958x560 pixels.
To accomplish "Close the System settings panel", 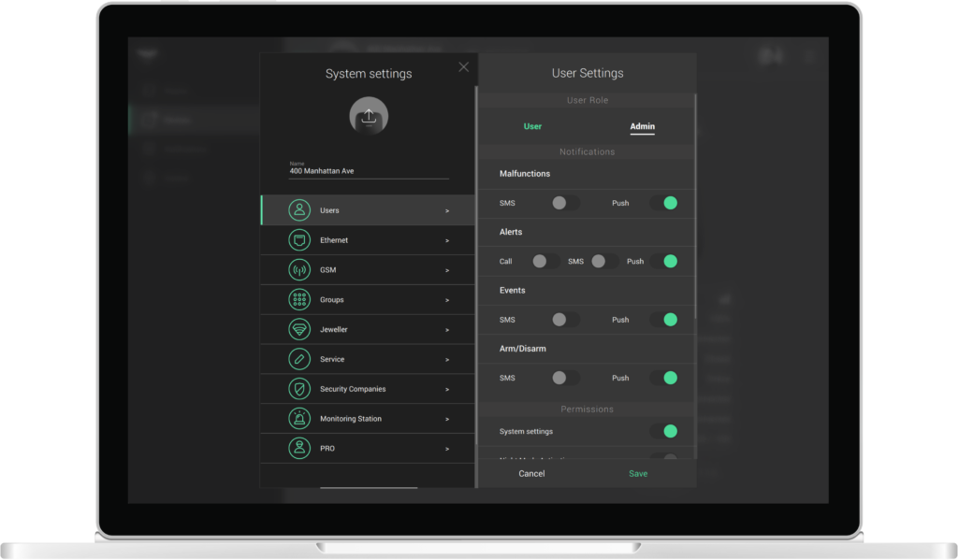I will 464,67.
